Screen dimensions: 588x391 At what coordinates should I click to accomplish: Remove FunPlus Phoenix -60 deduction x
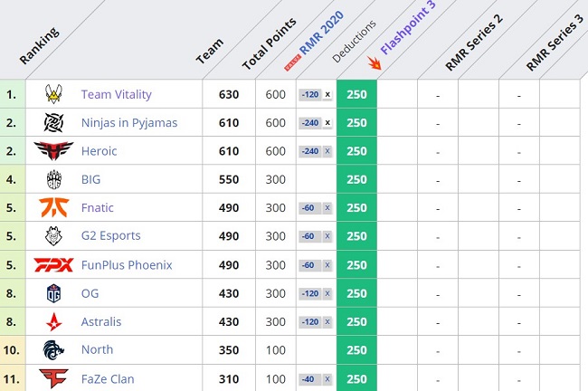[x=327, y=265]
